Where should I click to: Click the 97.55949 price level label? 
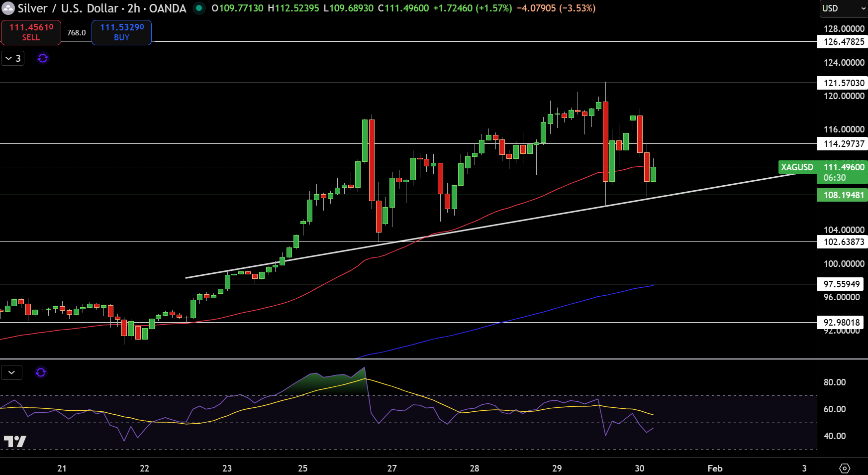click(x=841, y=284)
